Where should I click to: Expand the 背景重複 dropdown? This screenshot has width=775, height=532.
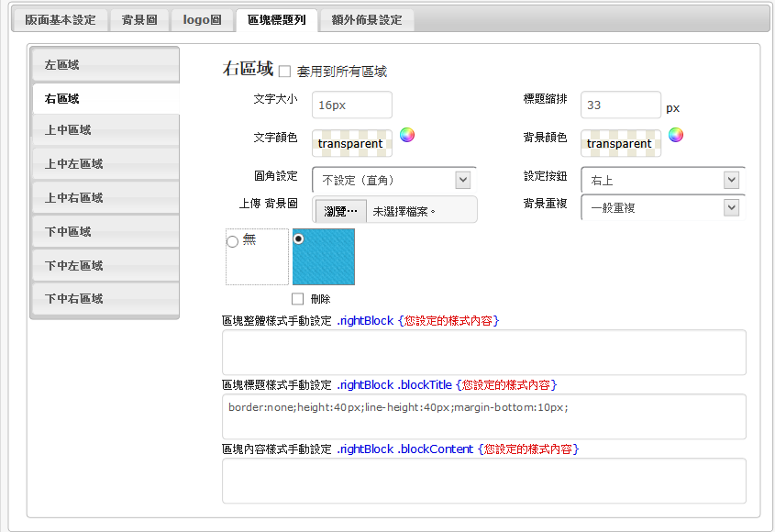coord(662,207)
